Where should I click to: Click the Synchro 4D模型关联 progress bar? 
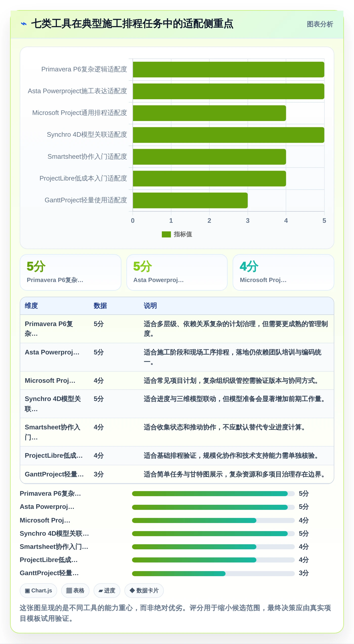point(213,534)
